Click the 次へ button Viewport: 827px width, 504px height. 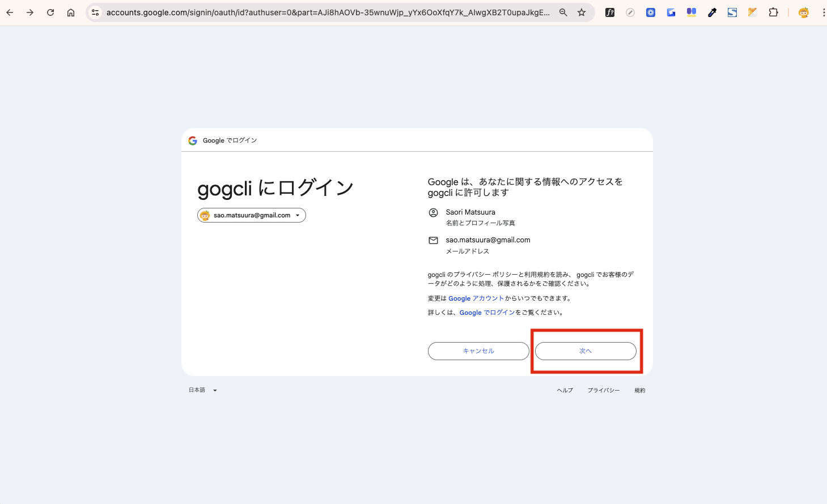pyautogui.click(x=586, y=351)
